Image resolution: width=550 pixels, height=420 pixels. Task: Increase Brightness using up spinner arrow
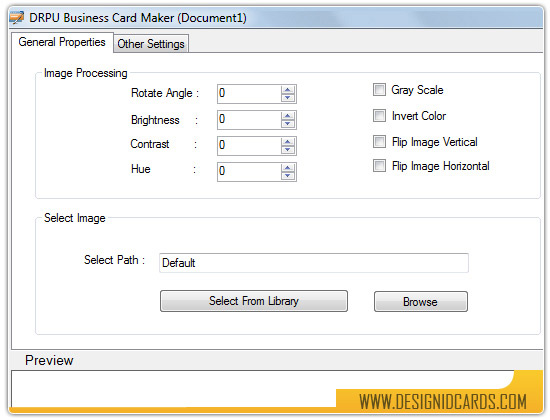tap(287, 116)
